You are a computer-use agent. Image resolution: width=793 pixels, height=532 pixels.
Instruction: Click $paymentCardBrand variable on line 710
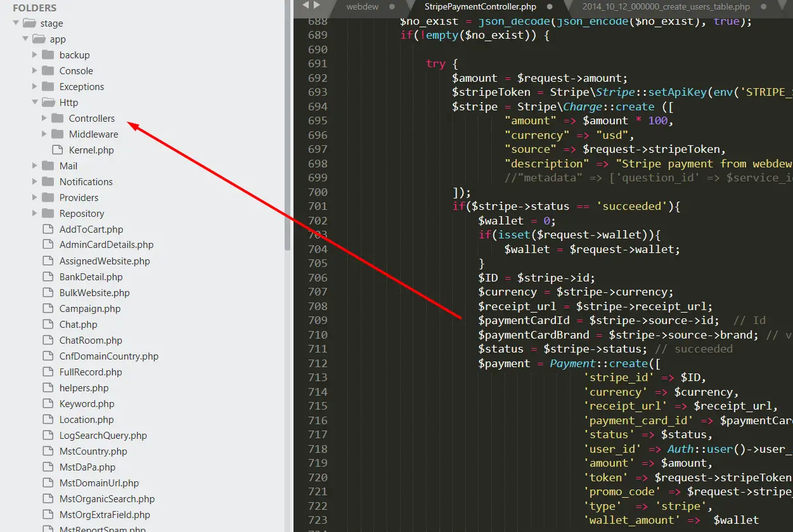[x=534, y=335]
